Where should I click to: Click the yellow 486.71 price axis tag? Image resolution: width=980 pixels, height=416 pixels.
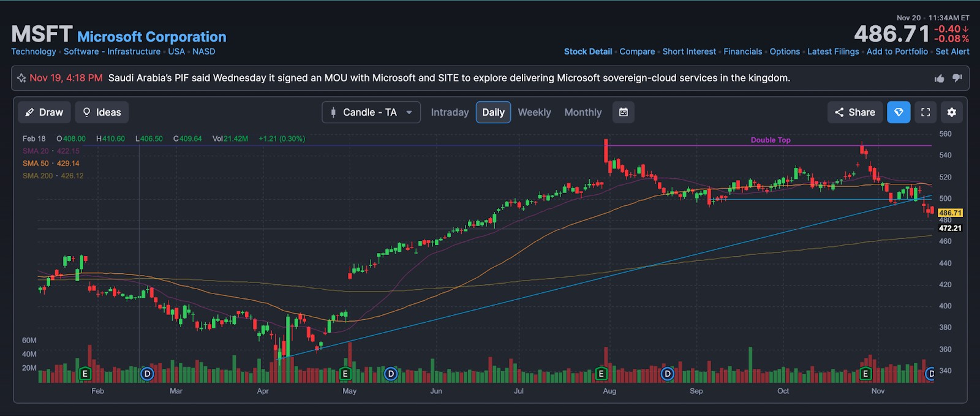pyautogui.click(x=950, y=213)
